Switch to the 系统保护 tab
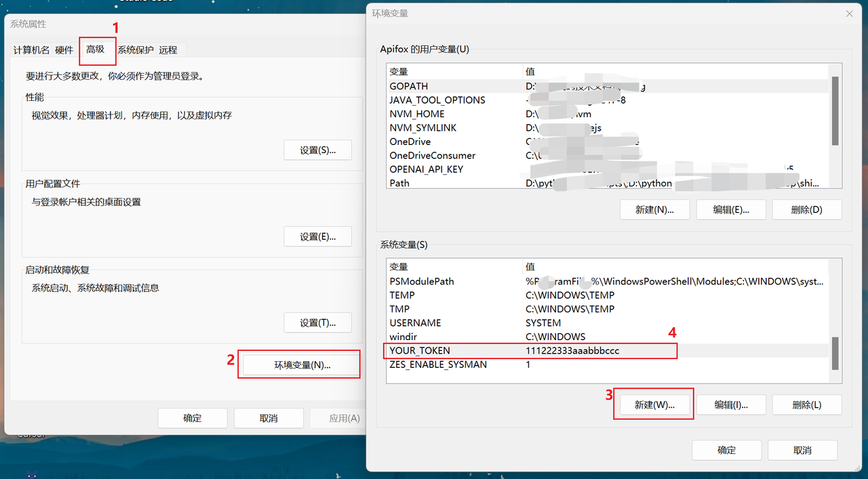Viewport: 868px width, 479px height. point(136,49)
